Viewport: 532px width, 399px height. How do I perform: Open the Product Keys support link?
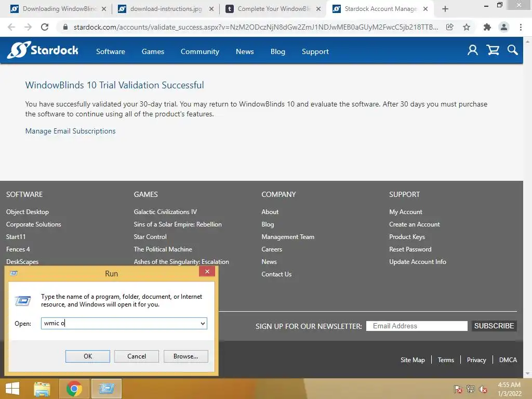coord(407,237)
